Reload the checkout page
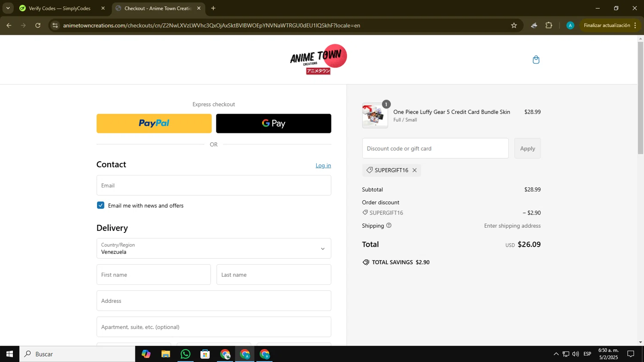The image size is (644, 362). tap(38, 25)
